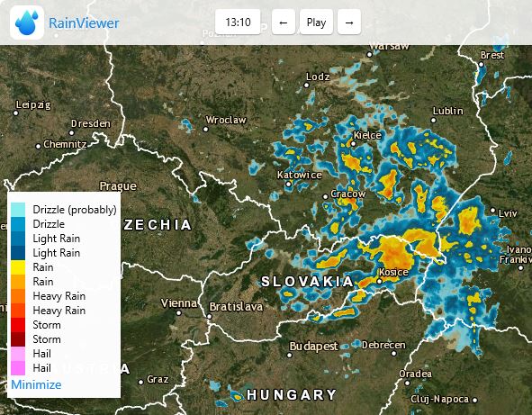Click the dark red Storm swatch
This screenshot has width=532, height=415.
click(x=18, y=339)
